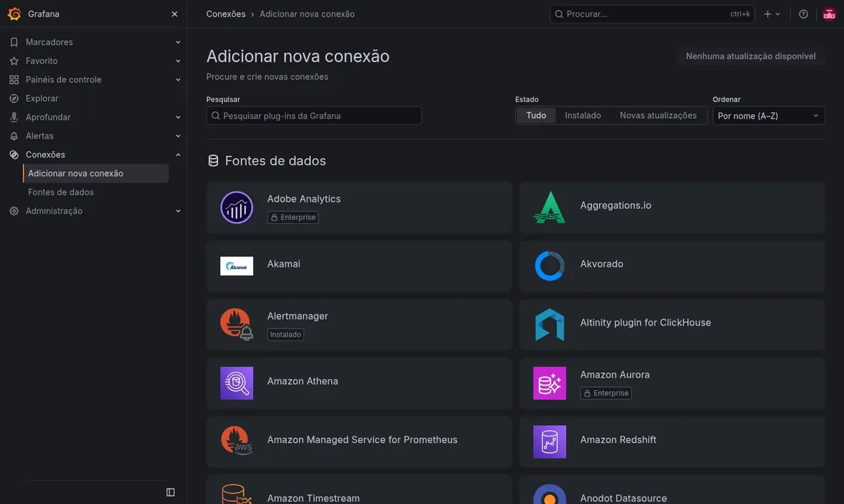Click the Amazon Aurora Enterprise badge

(x=606, y=393)
